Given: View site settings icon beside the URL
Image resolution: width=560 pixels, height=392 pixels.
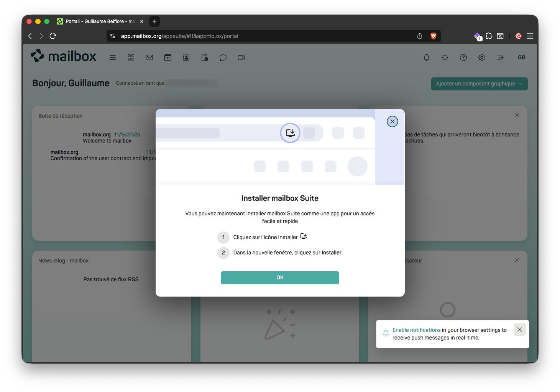Looking at the screenshot, I should (113, 36).
